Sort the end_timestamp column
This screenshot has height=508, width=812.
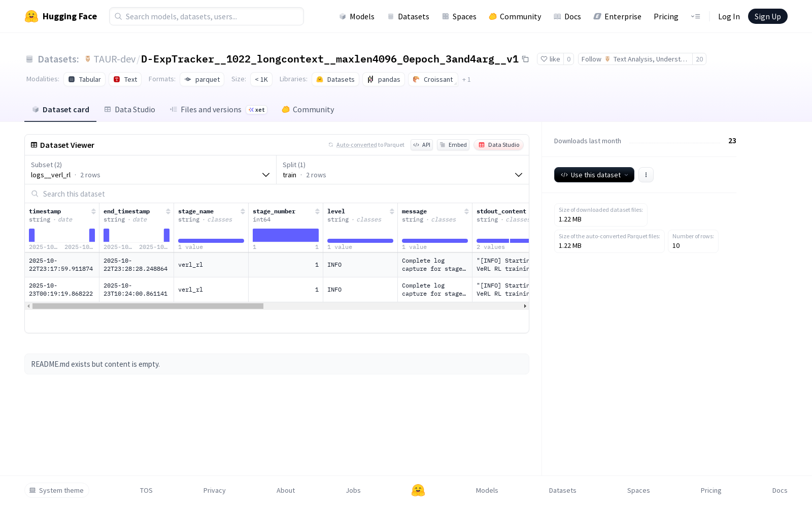coord(168,211)
